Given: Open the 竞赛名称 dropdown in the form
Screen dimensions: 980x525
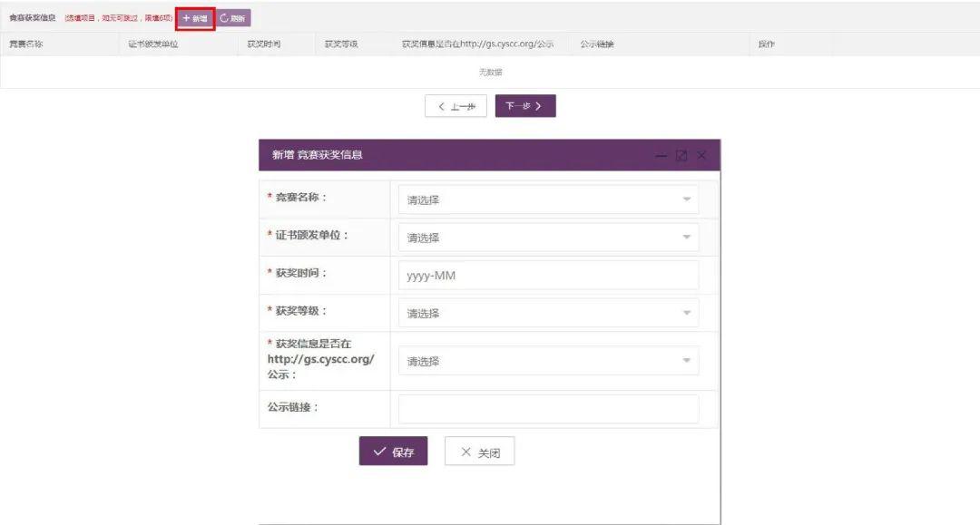Looking at the screenshot, I should tap(548, 199).
